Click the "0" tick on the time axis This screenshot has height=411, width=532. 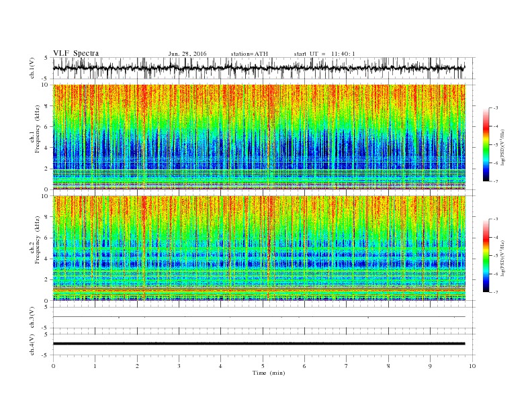pos(53,366)
